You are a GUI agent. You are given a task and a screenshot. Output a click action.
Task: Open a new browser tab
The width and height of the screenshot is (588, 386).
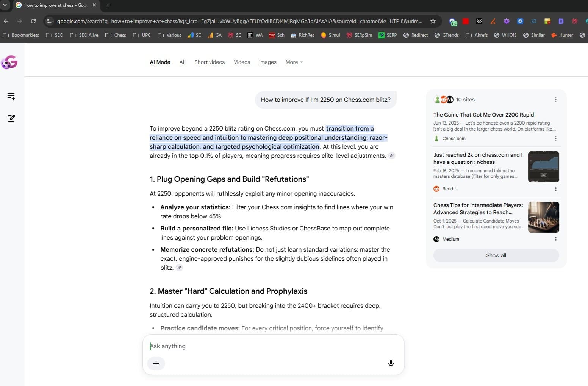108,5
